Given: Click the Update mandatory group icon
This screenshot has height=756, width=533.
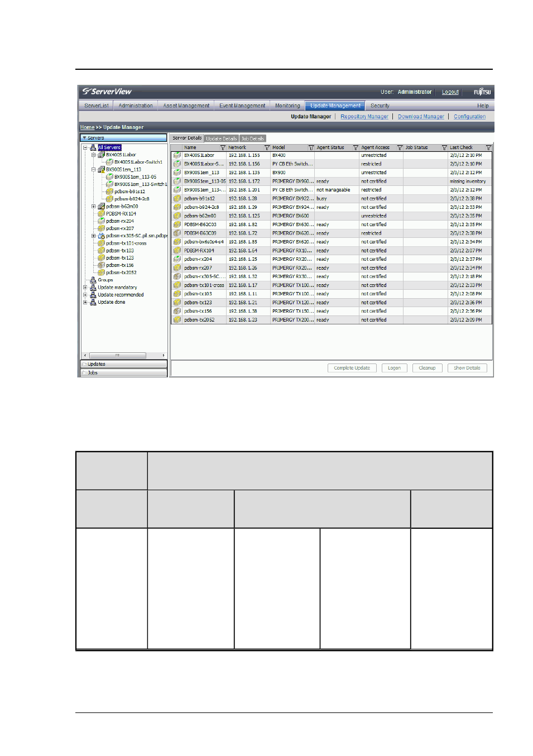Looking at the screenshot, I should coord(93,287).
